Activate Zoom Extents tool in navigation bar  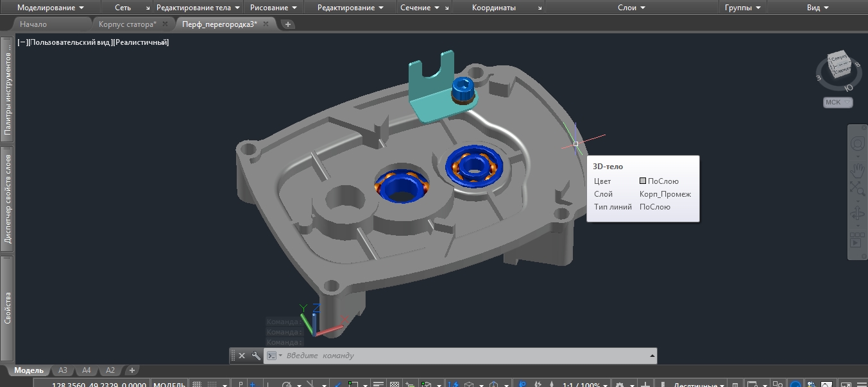857,188
